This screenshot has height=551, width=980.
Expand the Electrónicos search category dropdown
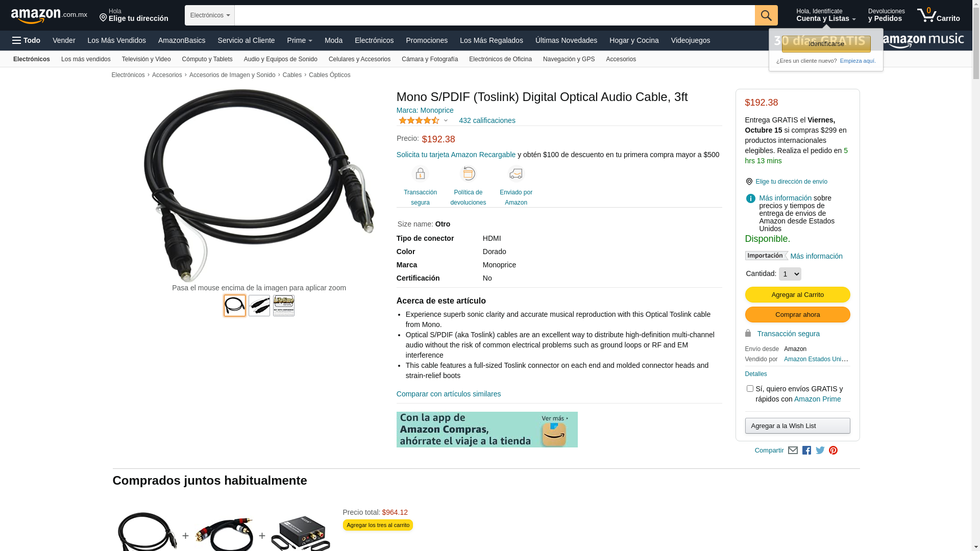pyautogui.click(x=210, y=15)
